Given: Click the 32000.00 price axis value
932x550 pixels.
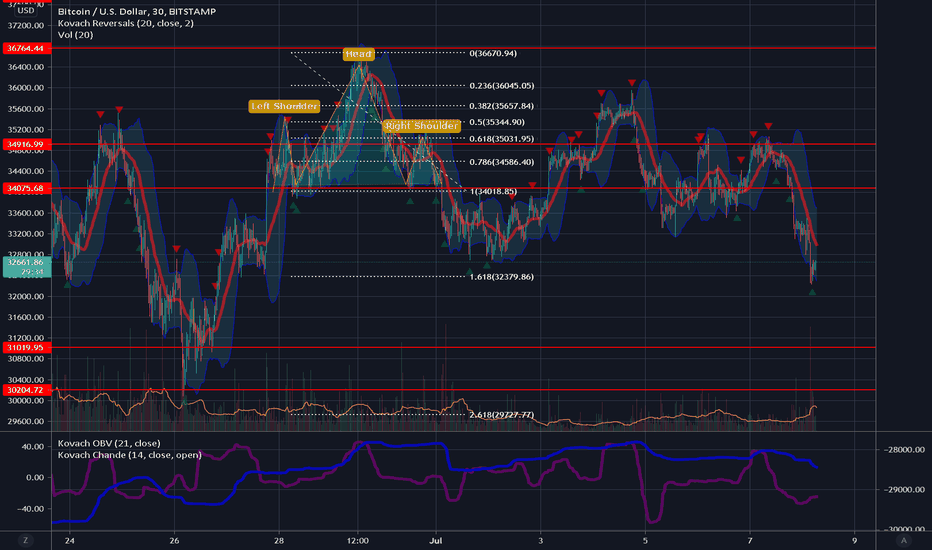Looking at the screenshot, I should coord(26,296).
